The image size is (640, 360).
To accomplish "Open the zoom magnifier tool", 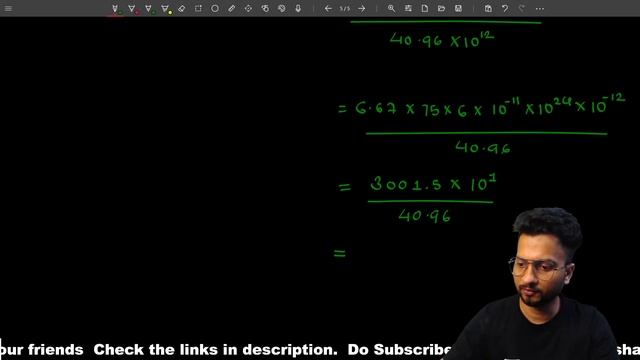I will [x=391, y=8].
